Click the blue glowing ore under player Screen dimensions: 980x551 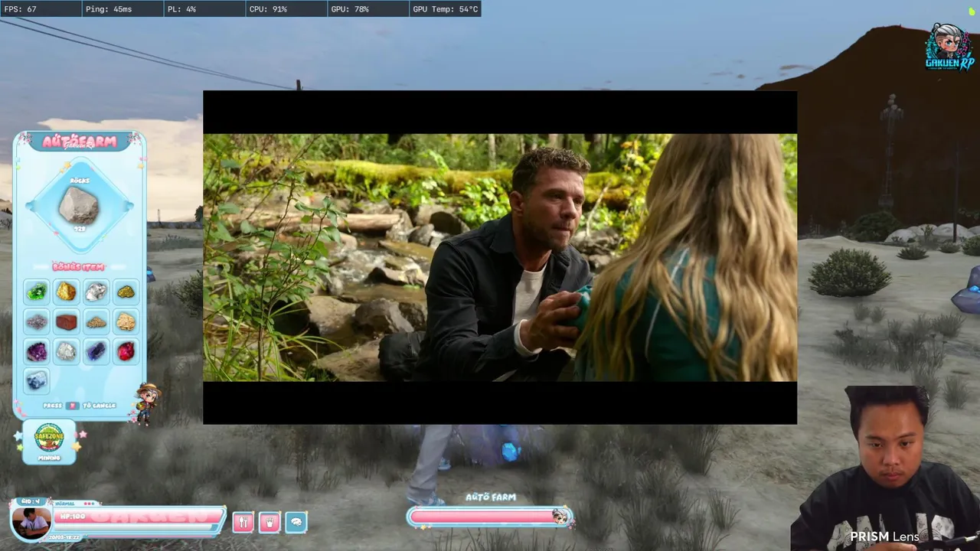pos(511,452)
